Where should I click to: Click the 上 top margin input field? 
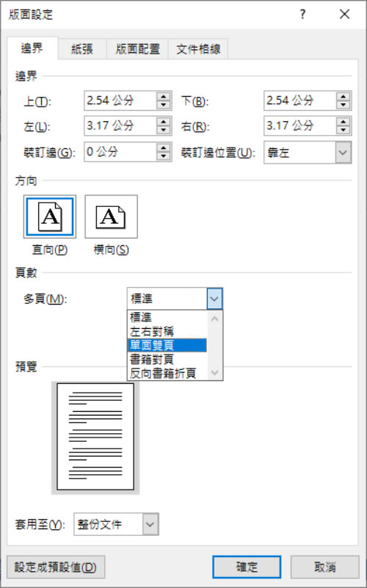pos(120,101)
